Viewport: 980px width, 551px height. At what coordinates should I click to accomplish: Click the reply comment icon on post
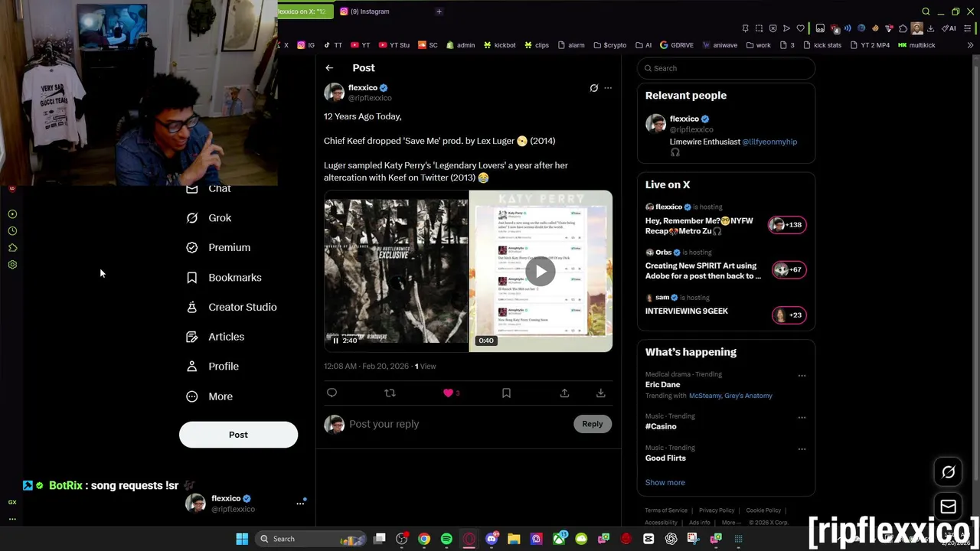(332, 393)
